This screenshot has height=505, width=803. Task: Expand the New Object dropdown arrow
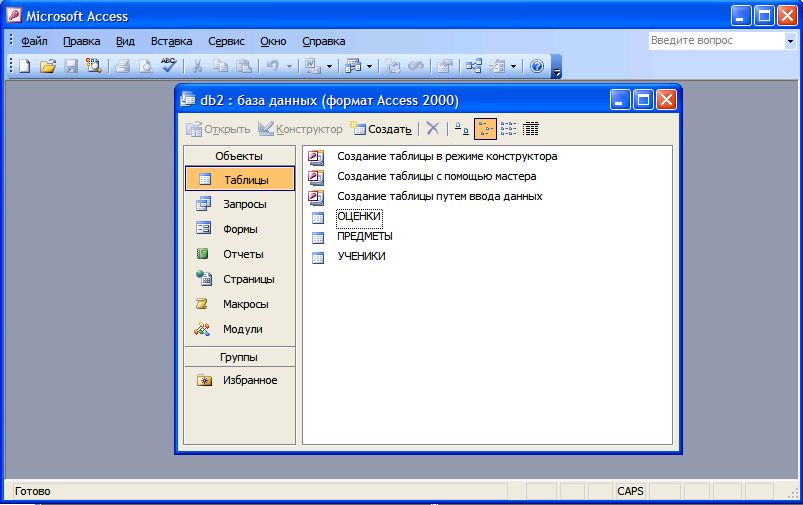click(x=513, y=66)
